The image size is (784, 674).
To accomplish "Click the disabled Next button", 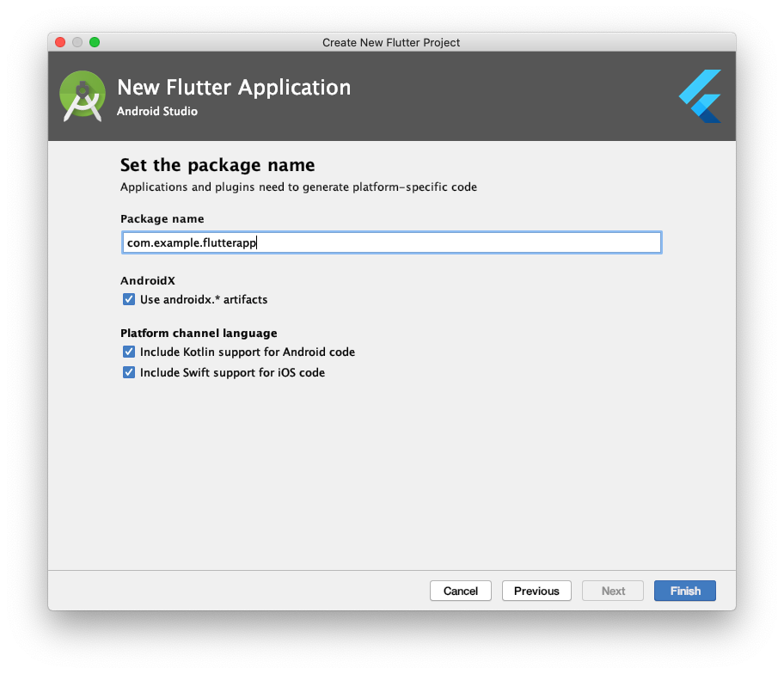I will tap(613, 591).
